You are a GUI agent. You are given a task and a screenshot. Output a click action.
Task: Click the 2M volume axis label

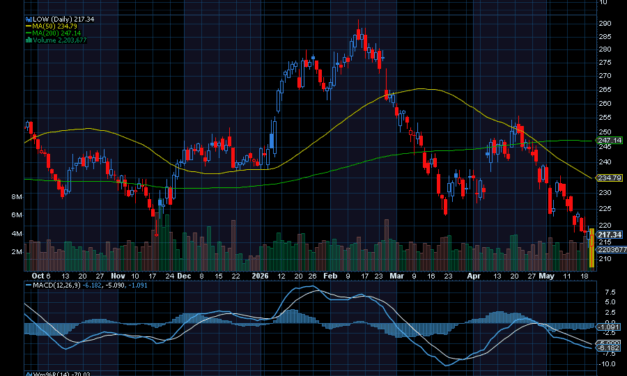pyautogui.click(x=17, y=252)
